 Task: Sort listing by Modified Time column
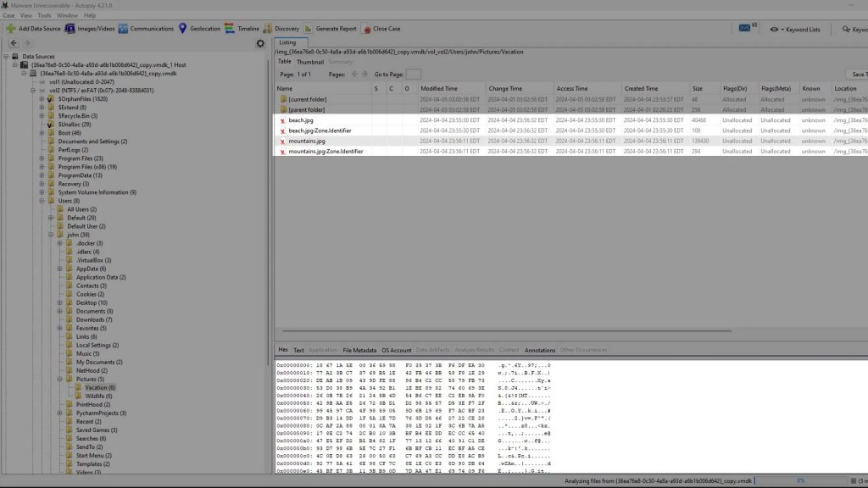[x=439, y=88]
